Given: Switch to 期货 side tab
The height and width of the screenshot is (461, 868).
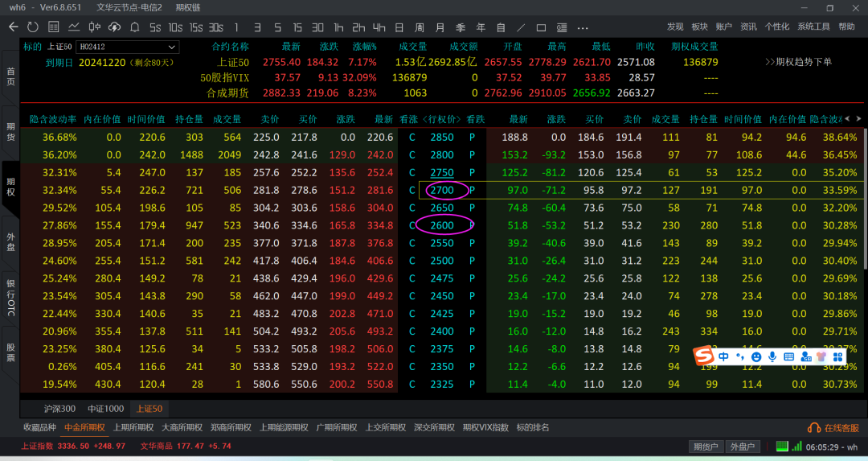Looking at the screenshot, I should [10, 132].
